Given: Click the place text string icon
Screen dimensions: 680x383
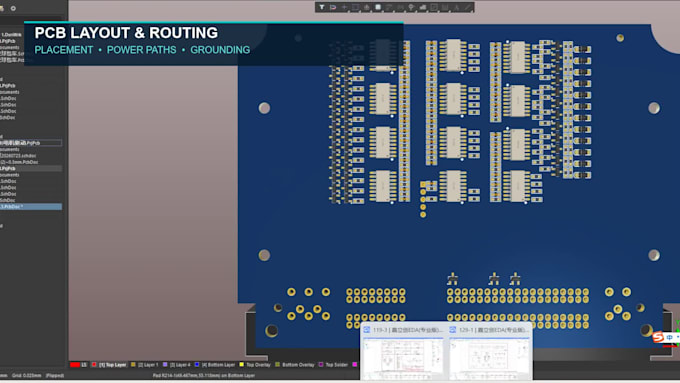Looking at the screenshot, I should 457,7.
